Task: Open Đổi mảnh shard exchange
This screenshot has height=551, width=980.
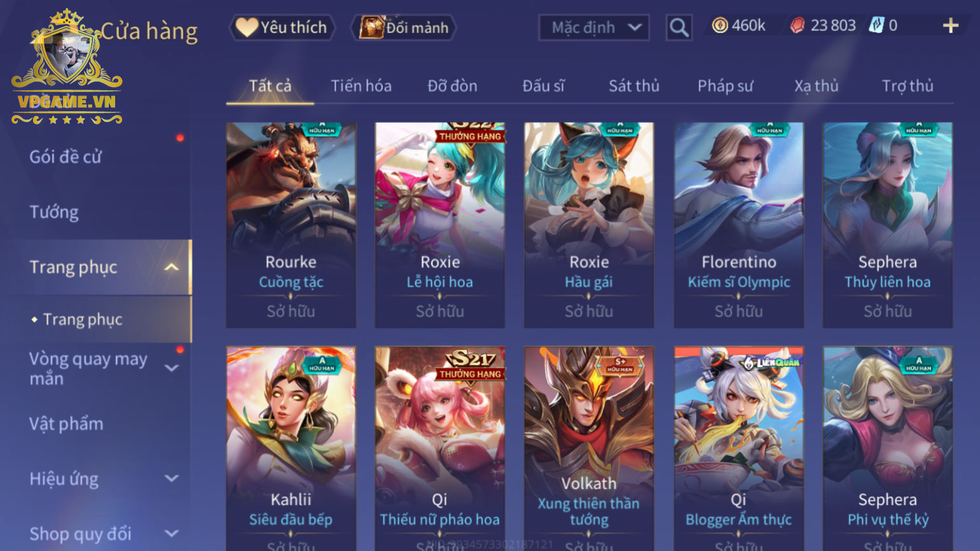Action: click(x=404, y=27)
